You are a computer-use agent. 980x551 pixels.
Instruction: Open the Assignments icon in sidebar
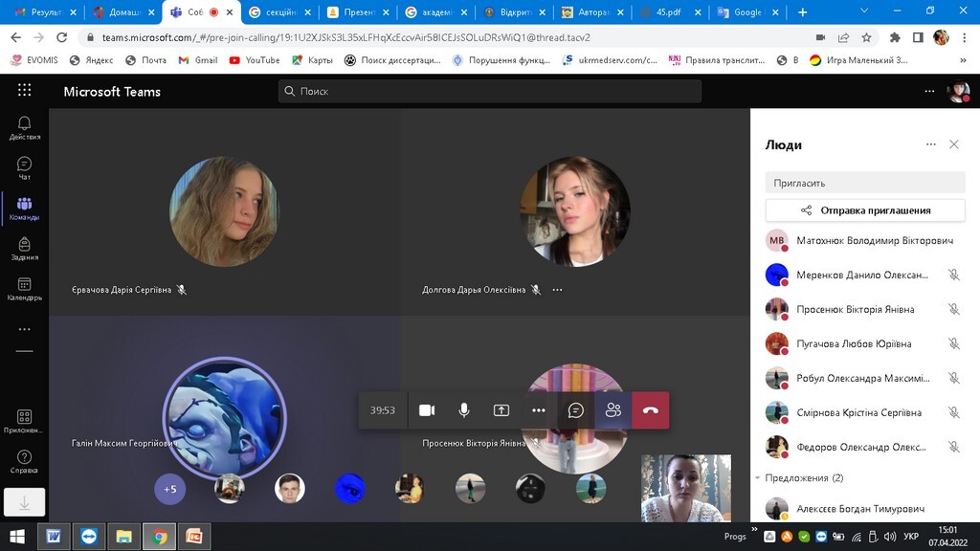pos(24,249)
